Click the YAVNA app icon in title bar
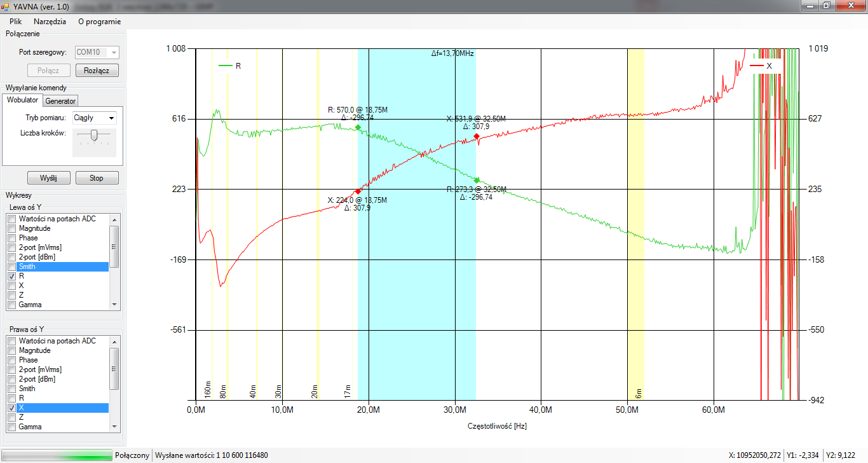This screenshot has height=463, width=868. point(6,6)
